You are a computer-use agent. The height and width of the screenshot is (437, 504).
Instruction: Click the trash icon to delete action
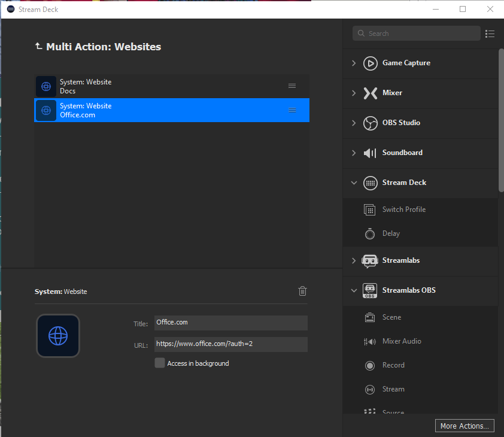pyautogui.click(x=302, y=291)
